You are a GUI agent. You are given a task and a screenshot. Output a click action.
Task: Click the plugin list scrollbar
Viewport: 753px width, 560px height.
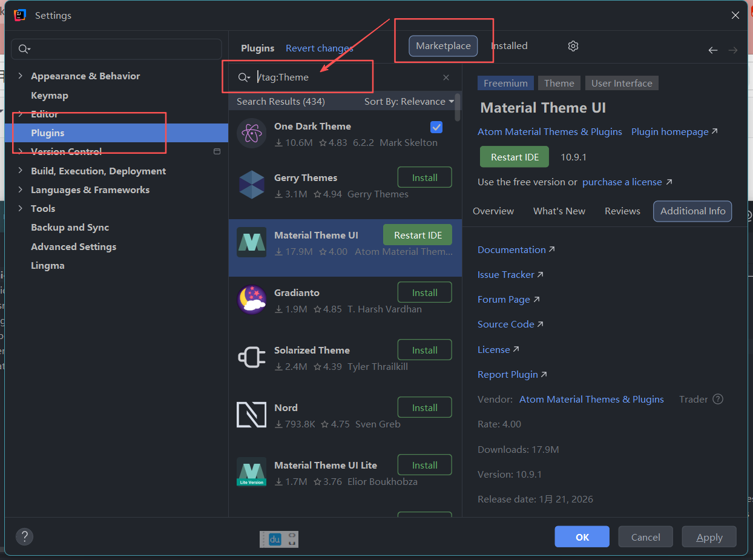coord(458,107)
